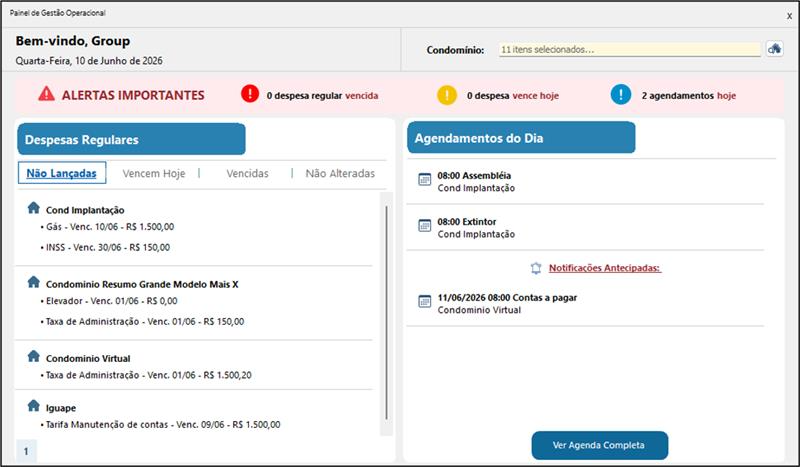Click the Iguape group title
Viewport: 800px width, 467px height.
(61, 408)
